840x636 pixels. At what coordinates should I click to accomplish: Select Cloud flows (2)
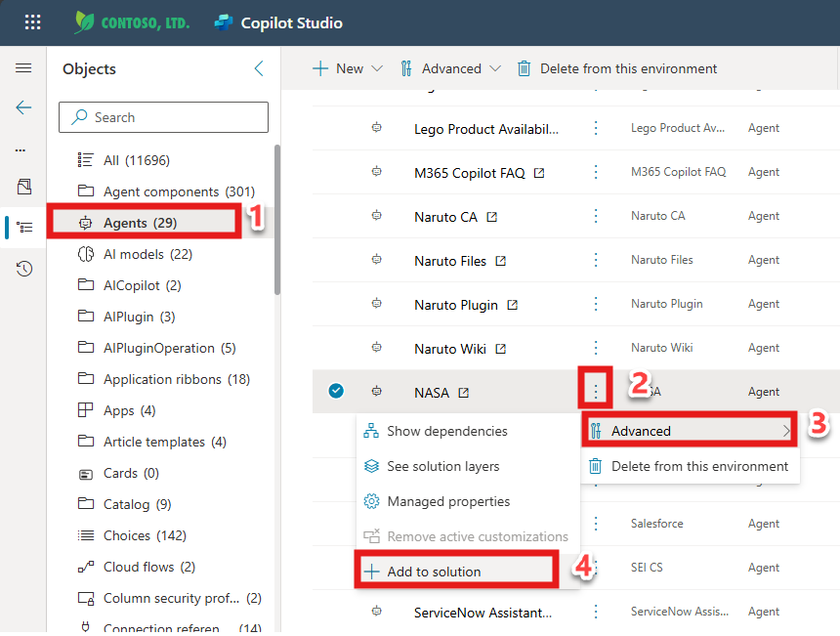pyautogui.click(x=137, y=567)
